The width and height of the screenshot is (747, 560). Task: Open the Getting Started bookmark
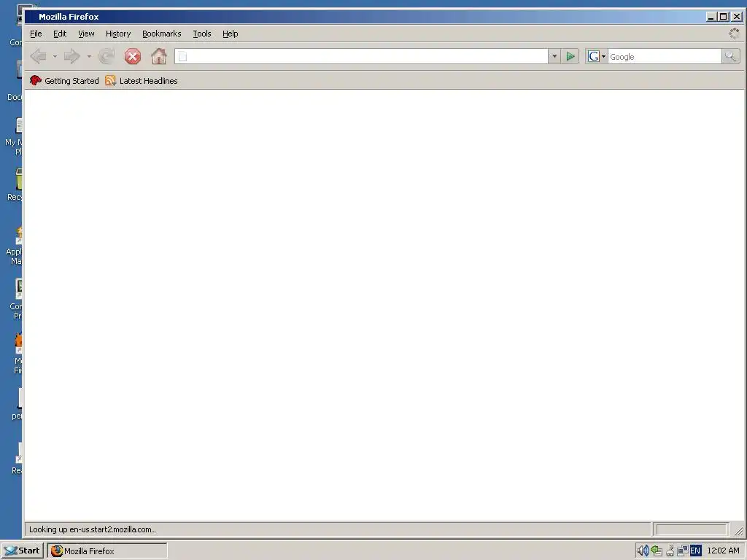(64, 81)
